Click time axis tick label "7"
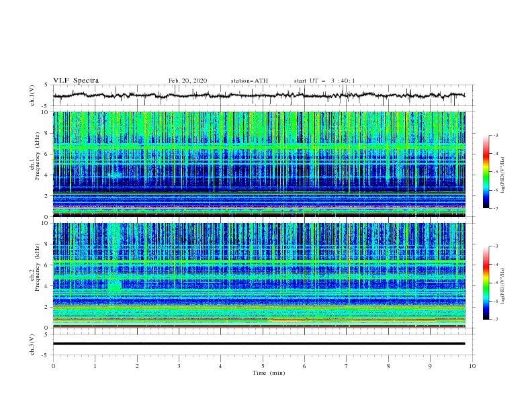This screenshot has width=532, height=411. coord(347,366)
